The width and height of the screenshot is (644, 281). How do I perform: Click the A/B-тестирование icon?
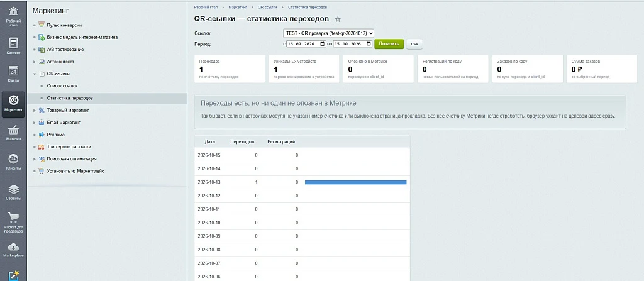tap(41, 50)
